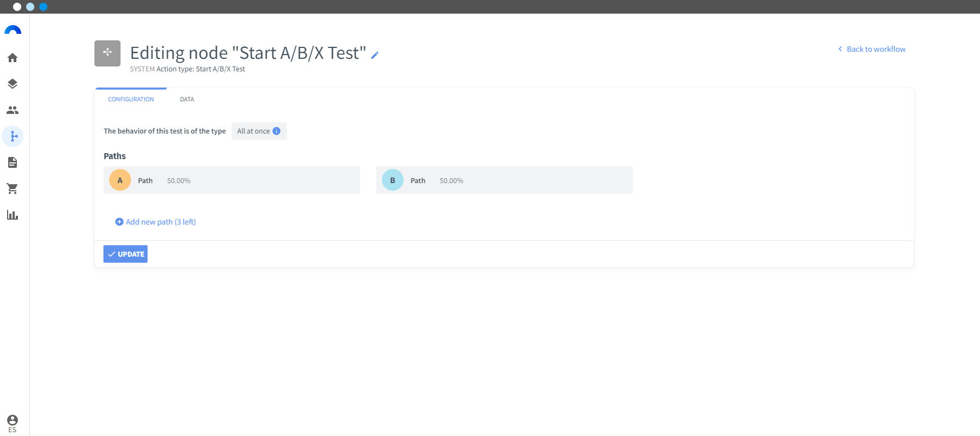Screen dimensions: 980x436
Task: Click the Paths heading
Action: 115,156
